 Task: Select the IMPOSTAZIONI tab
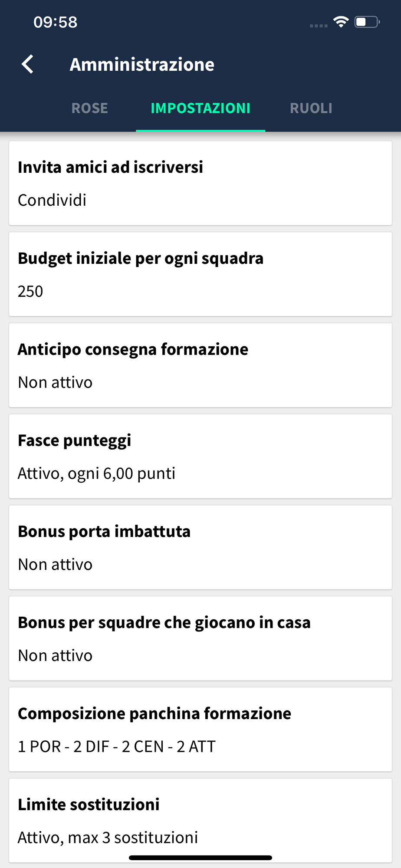point(200,108)
